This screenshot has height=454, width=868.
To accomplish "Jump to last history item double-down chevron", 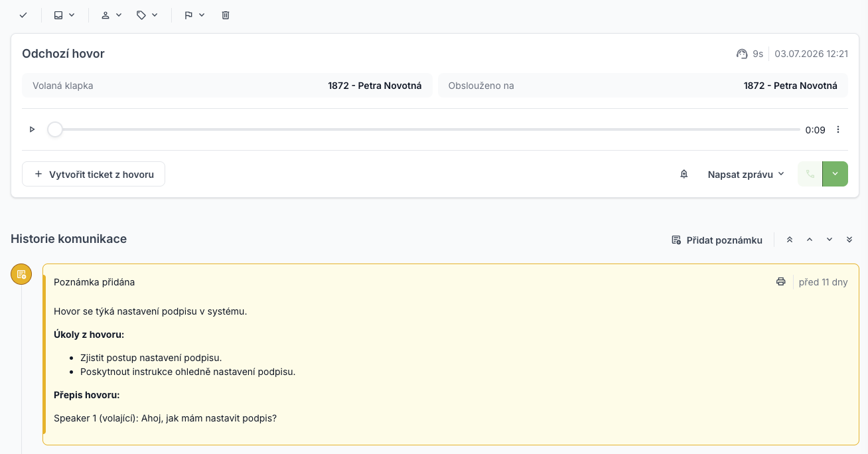I will point(849,240).
